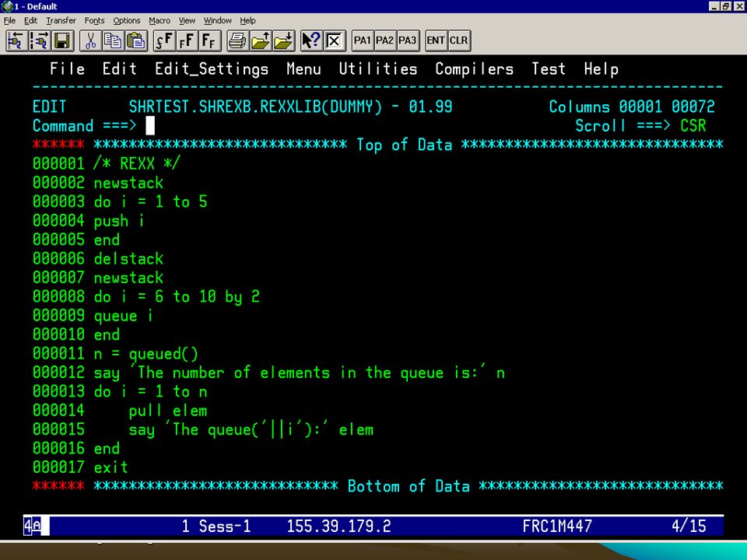747x560 pixels.
Task: Select Compilers in the ISPF action bar
Action: coord(475,69)
